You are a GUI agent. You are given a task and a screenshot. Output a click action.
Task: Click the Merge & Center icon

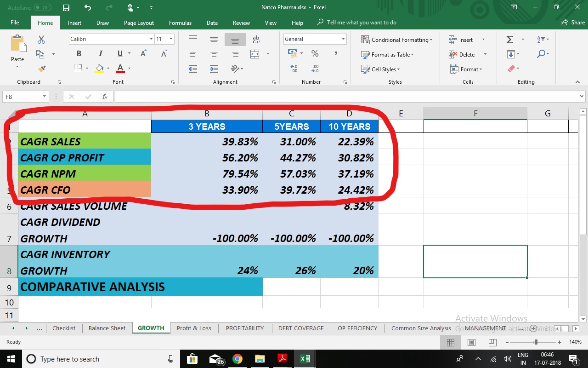(255, 54)
